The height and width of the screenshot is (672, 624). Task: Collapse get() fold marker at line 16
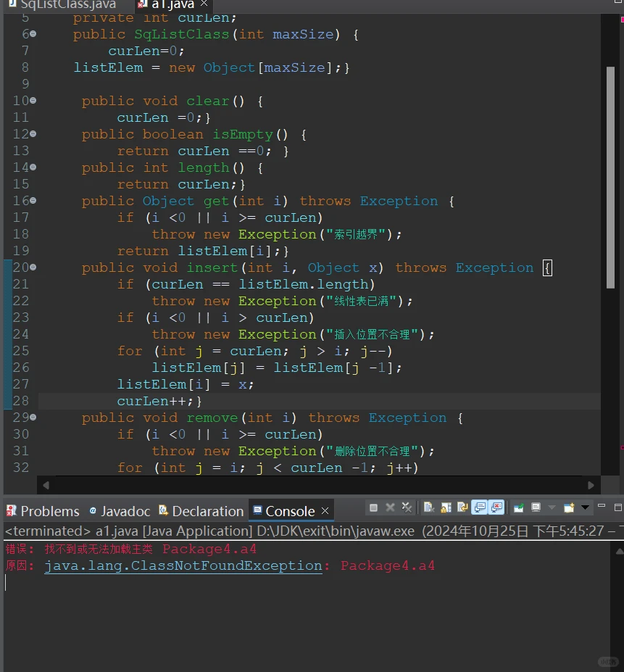coord(33,201)
